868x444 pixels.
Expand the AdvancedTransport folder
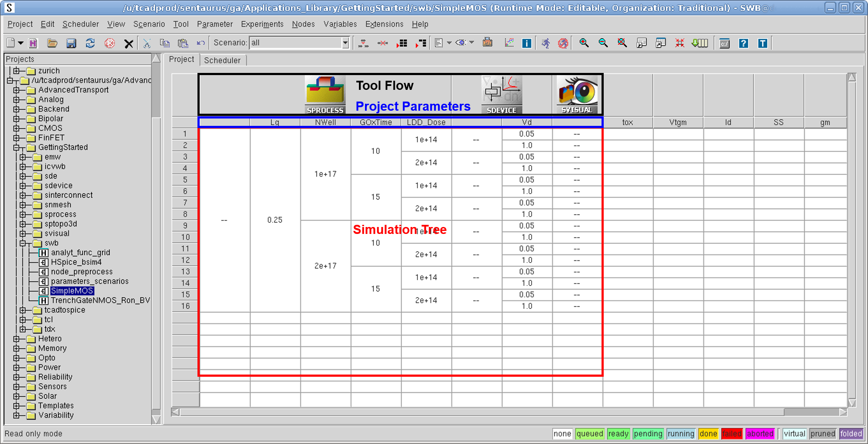coord(16,90)
